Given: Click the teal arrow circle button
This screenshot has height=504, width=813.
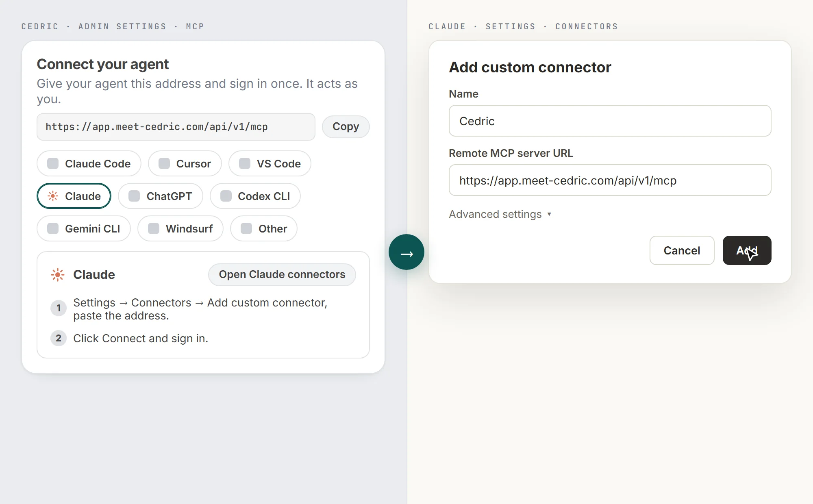Looking at the screenshot, I should pyautogui.click(x=406, y=252).
